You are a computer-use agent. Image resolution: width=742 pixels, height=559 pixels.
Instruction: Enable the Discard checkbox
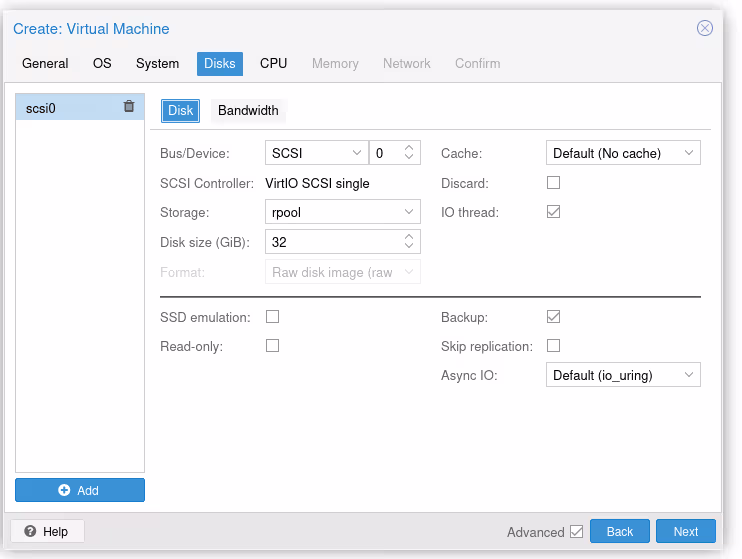[x=553, y=183]
